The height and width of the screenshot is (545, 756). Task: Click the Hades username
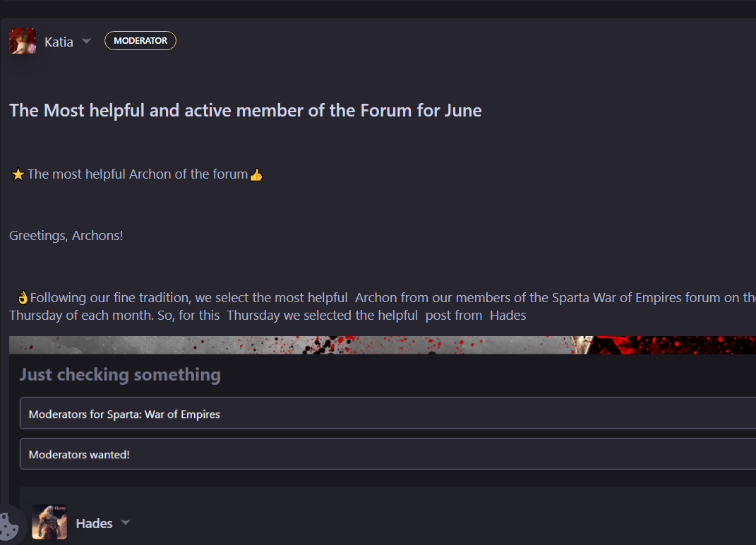point(94,523)
